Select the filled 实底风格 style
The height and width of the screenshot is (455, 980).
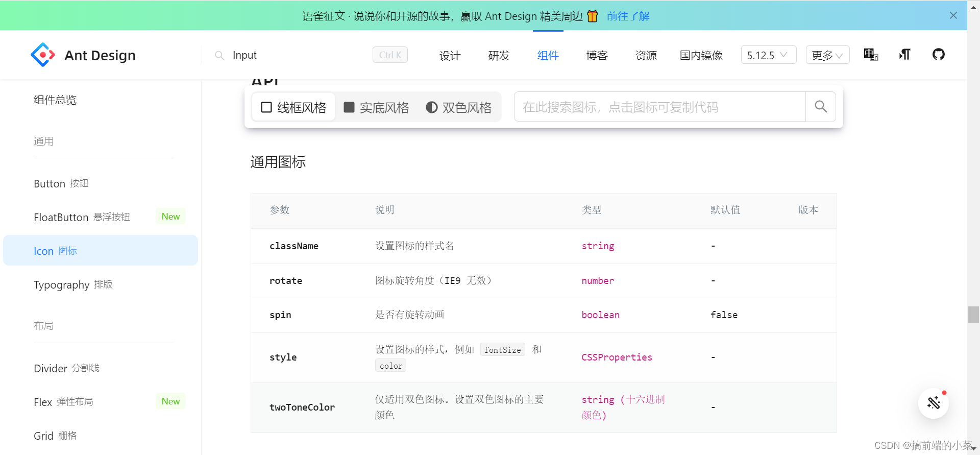pyautogui.click(x=376, y=107)
